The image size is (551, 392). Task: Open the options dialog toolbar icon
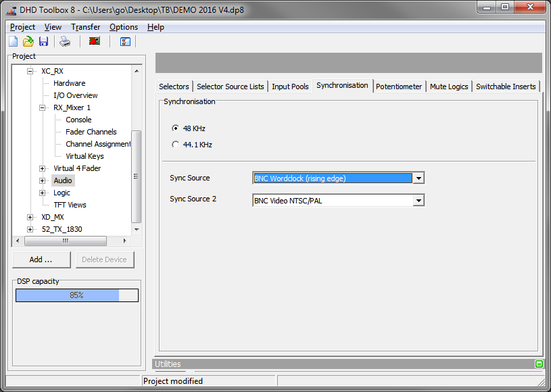(x=124, y=41)
